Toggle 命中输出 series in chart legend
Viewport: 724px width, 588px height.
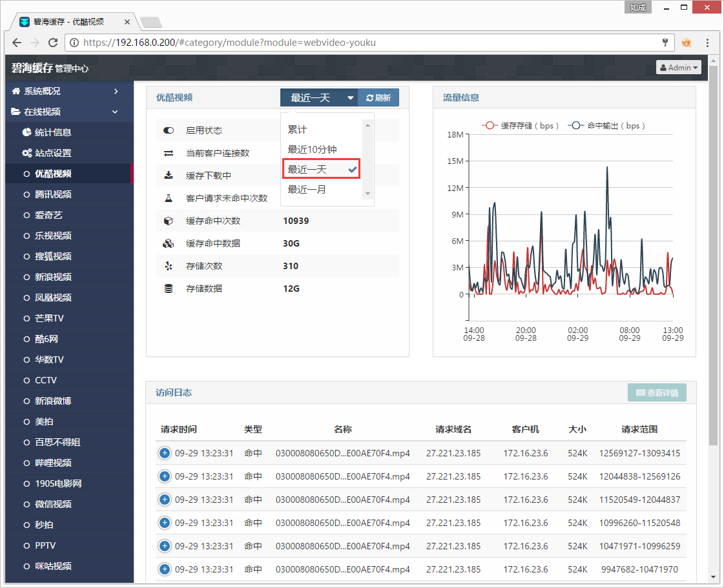click(607, 126)
